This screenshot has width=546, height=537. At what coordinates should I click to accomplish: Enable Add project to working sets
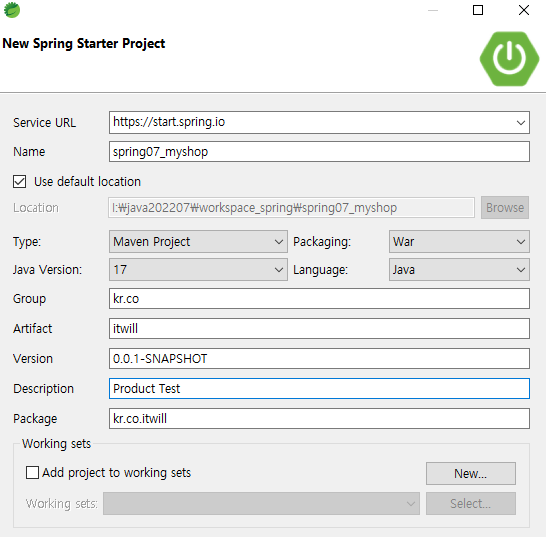pos(32,473)
